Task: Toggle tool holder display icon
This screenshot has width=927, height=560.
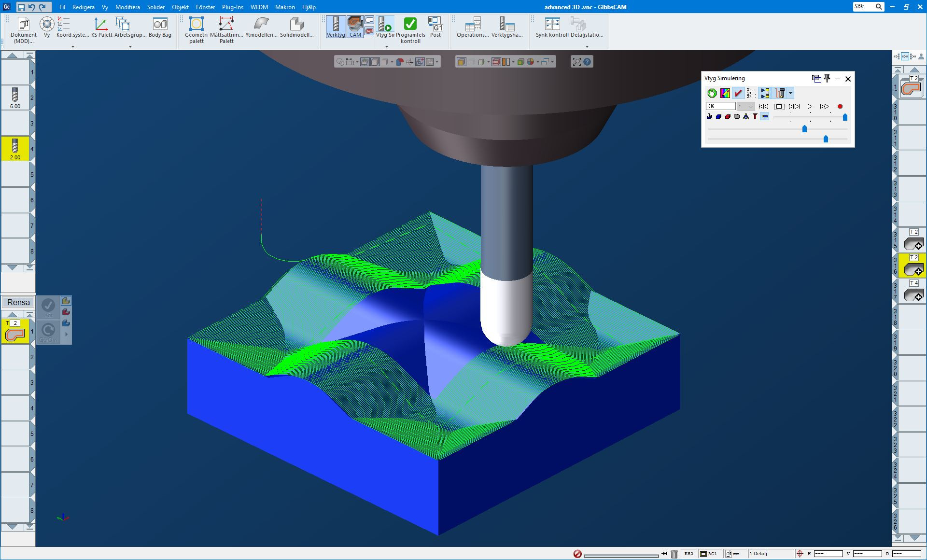Action: coord(780,93)
